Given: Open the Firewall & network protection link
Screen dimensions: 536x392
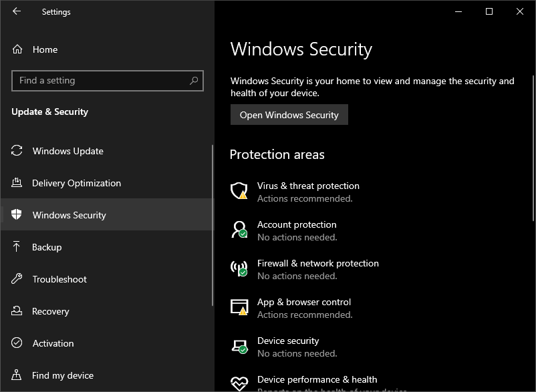Looking at the screenshot, I should coord(317,263).
